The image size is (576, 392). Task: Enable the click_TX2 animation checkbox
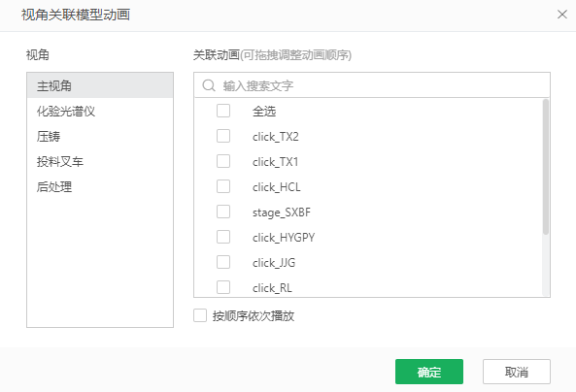(x=223, y=136)
